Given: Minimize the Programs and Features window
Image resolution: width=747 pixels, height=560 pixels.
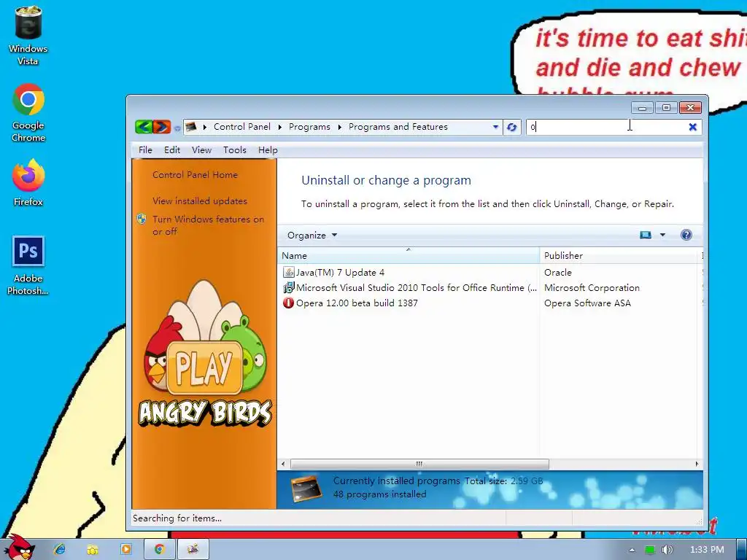Looking at the screenshot, I should [x=642, y=108].
